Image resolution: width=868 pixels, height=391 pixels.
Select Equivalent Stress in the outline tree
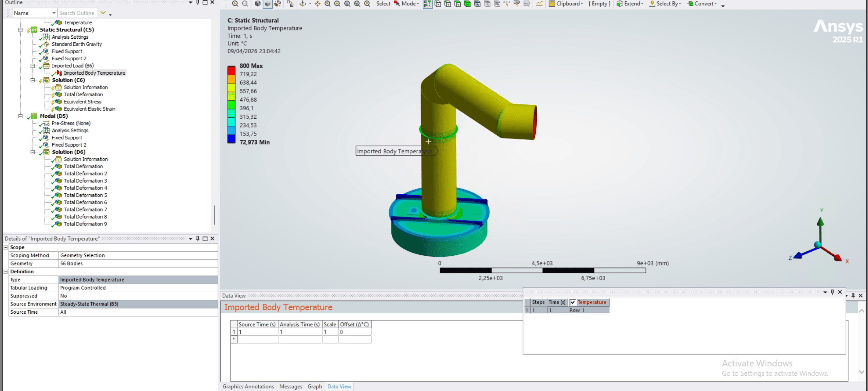point(82,102)
